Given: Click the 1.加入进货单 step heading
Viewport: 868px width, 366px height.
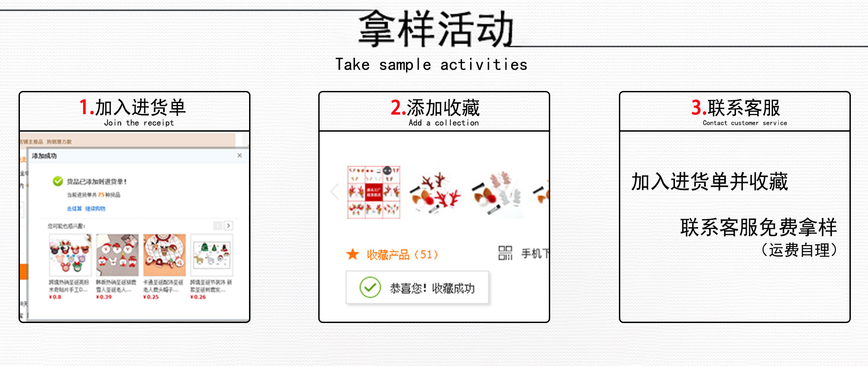Looking at the screenshot, I should (132, 108).
